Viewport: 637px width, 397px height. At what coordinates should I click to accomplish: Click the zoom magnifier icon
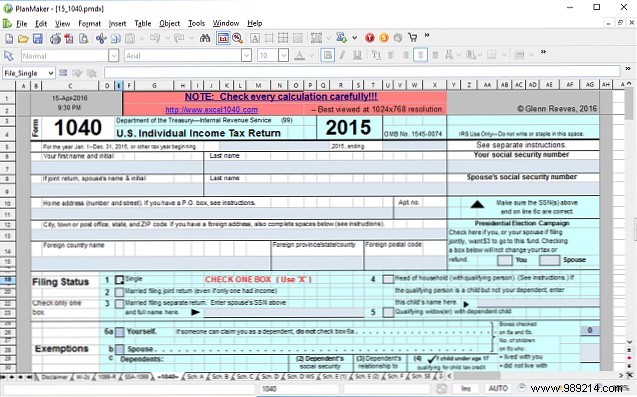click(x=238, y=38)
